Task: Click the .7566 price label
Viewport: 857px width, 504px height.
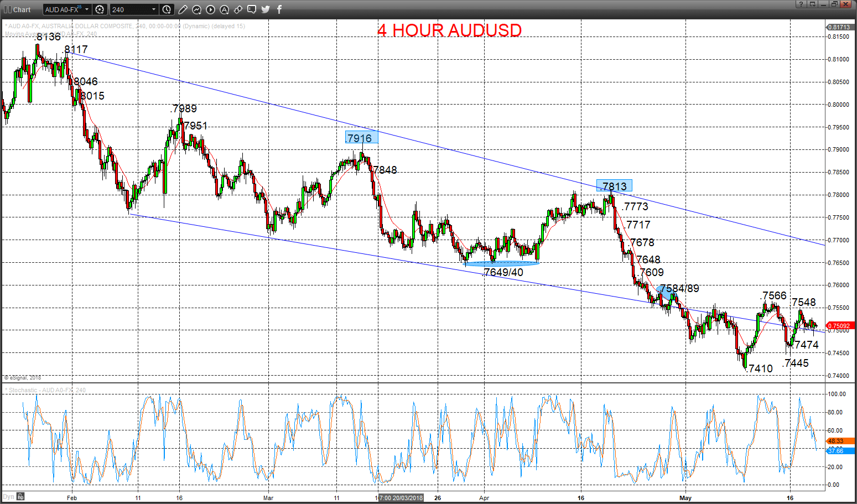Action: tap(773, 295)
